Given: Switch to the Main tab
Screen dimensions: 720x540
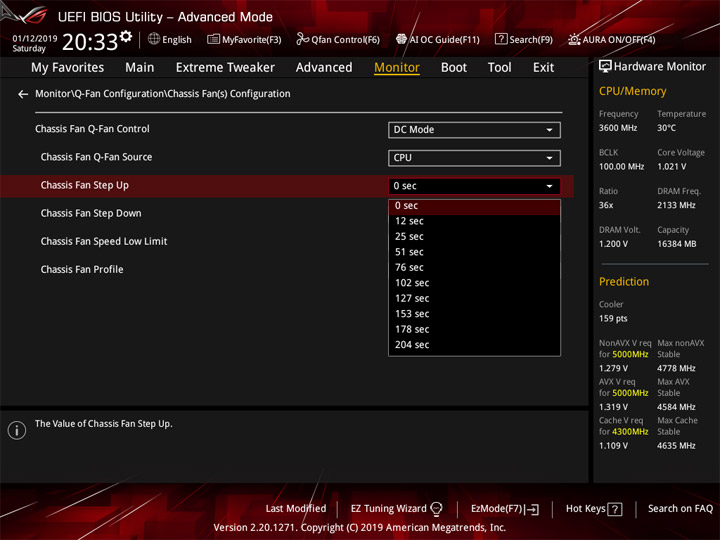Looking at the screenshot, I should point(140,68).
